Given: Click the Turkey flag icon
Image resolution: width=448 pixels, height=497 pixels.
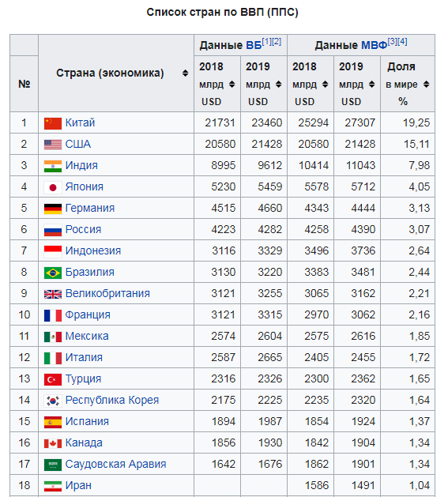Looking at the screenshot, I should 53,379.
